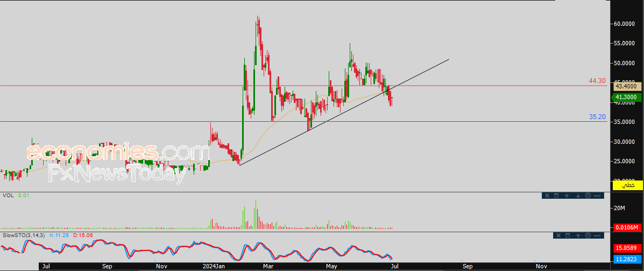Open SlowSTO panel more options menu
Screen dimensions: 644x271
tap(598, 235)
